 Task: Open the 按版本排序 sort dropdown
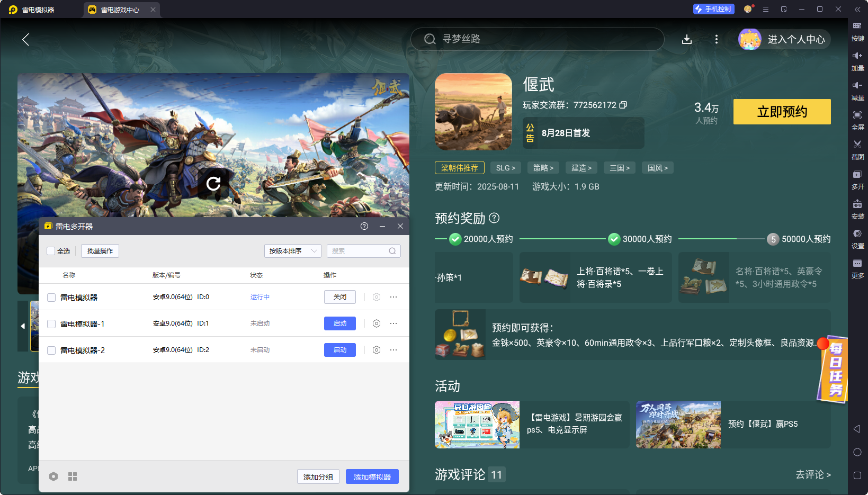(292, 250)
